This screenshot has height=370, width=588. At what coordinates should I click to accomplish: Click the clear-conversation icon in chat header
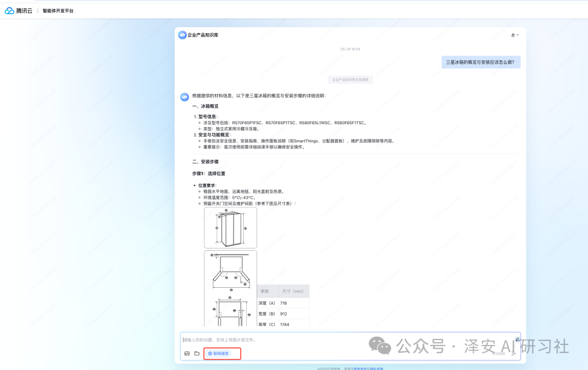[513, 35]
